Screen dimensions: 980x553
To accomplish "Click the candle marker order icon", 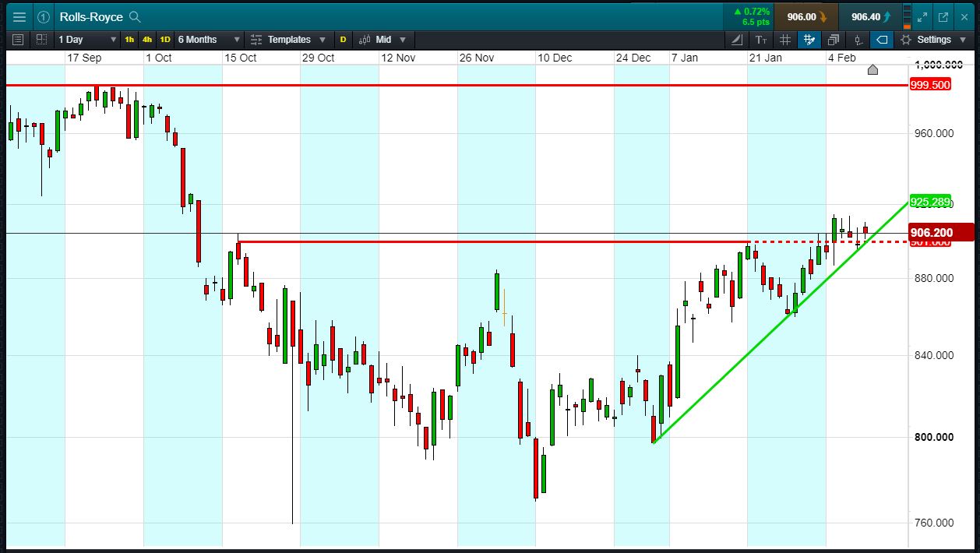I will pos(858,40).
